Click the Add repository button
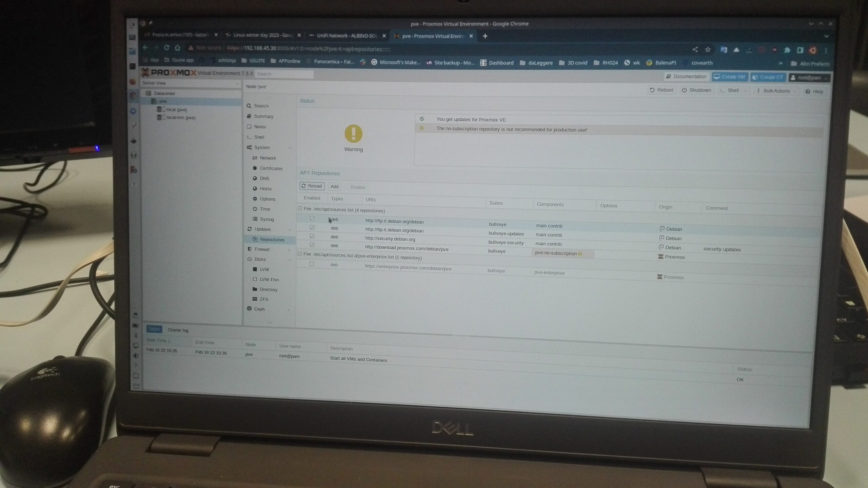 pyautogui.click(x=334, y=186)
